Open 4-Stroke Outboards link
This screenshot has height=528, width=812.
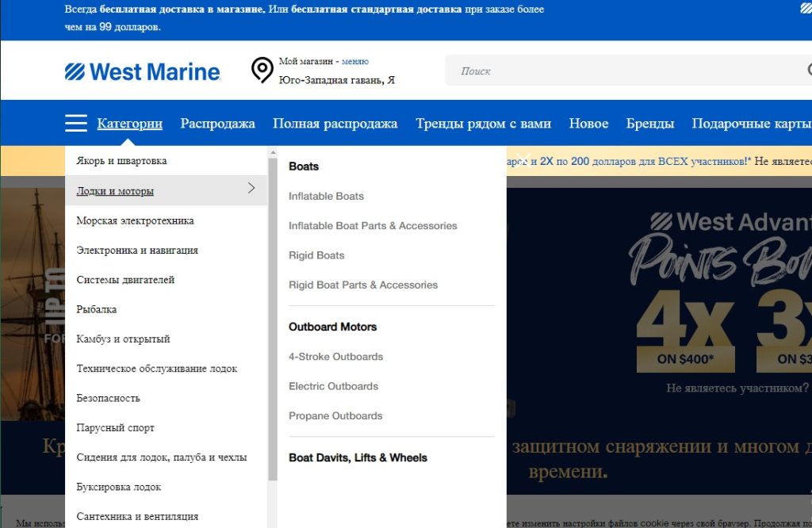[x=335, y=357]
